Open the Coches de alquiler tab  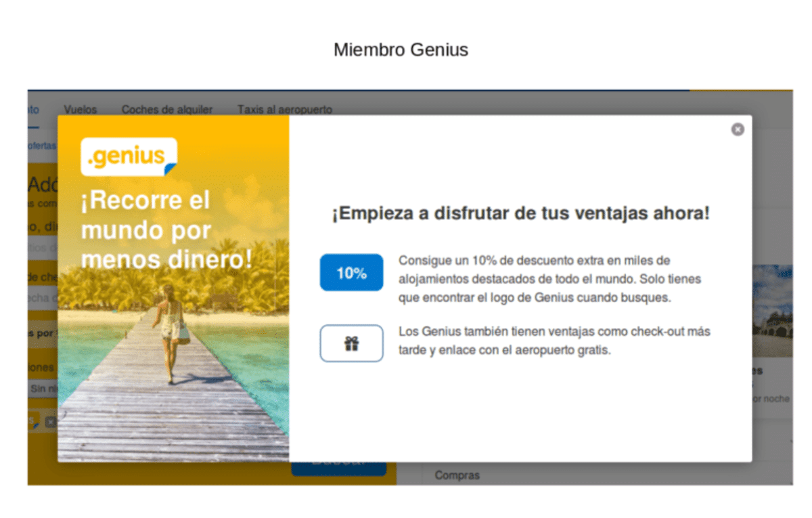(x=167, y=109)
